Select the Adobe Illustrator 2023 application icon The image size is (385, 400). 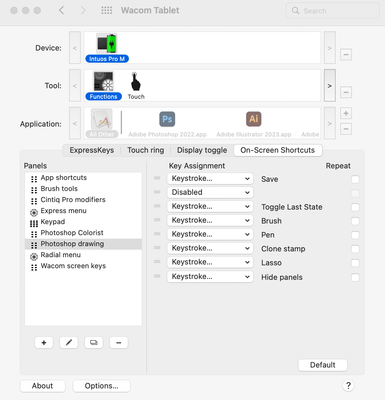254,119
